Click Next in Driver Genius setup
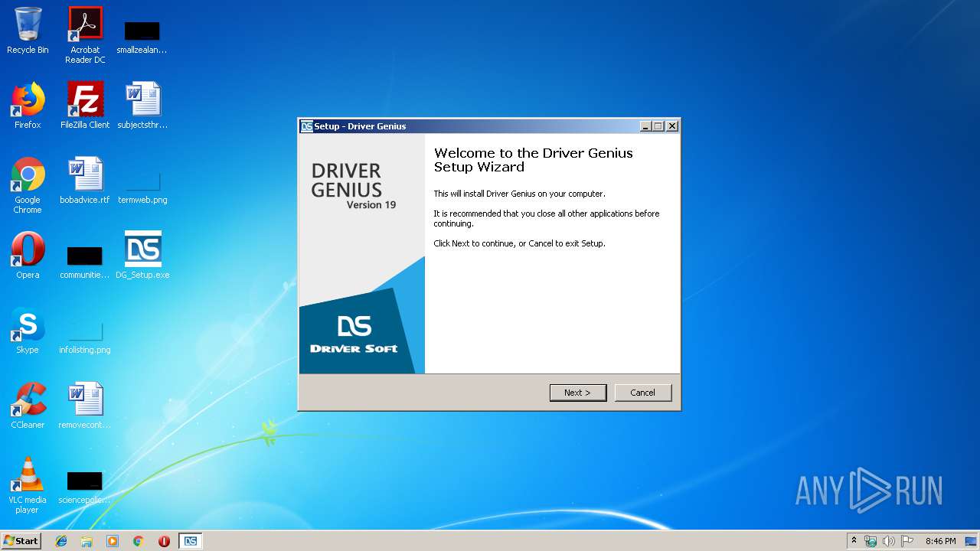 578,393
